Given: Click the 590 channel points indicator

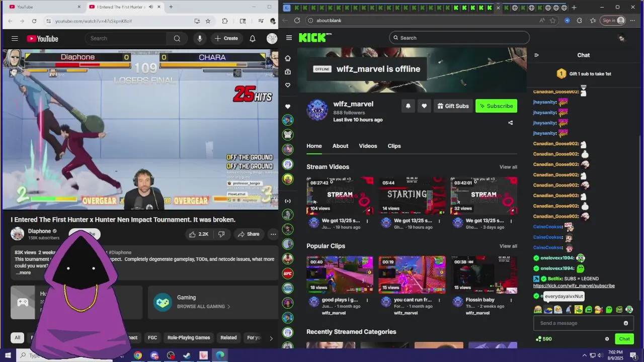Looking at the screenshot, I should tap(544, 339).
